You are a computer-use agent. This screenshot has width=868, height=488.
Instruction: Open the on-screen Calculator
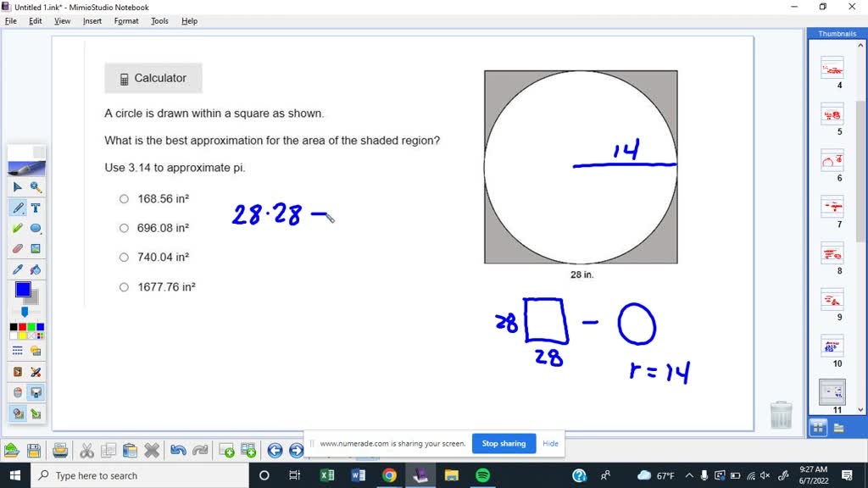[153, 78]
